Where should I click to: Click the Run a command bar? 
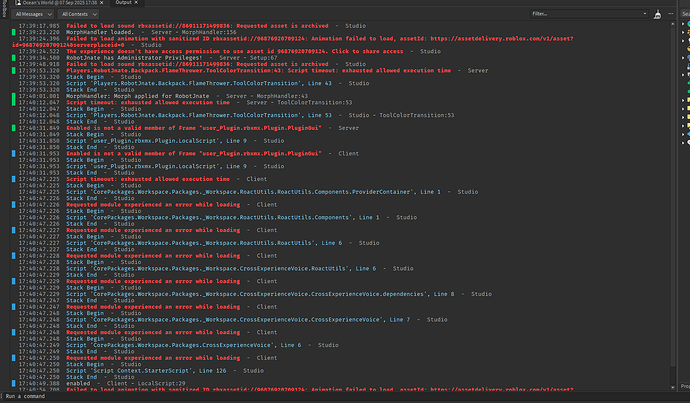coord(343,396)
